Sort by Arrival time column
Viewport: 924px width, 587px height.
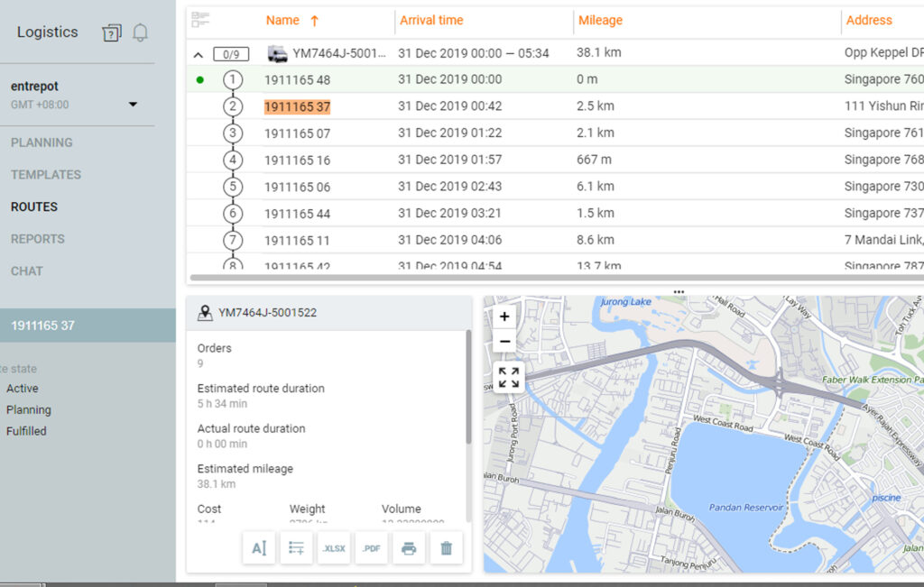point(431,21)
